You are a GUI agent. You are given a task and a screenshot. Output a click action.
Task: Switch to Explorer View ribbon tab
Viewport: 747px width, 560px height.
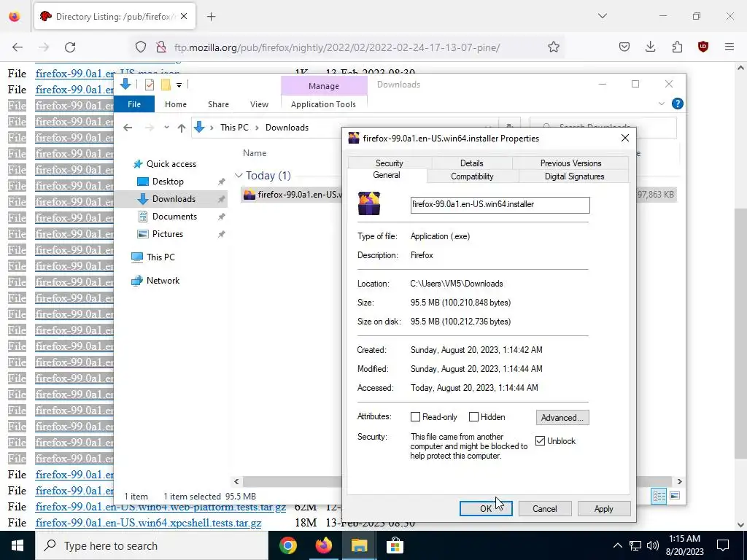259,104
